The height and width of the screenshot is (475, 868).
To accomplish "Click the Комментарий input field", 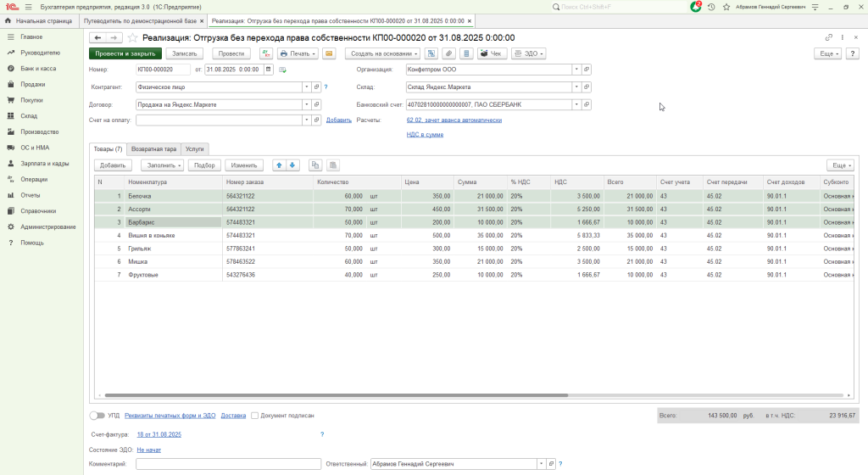I will (228, 464).
